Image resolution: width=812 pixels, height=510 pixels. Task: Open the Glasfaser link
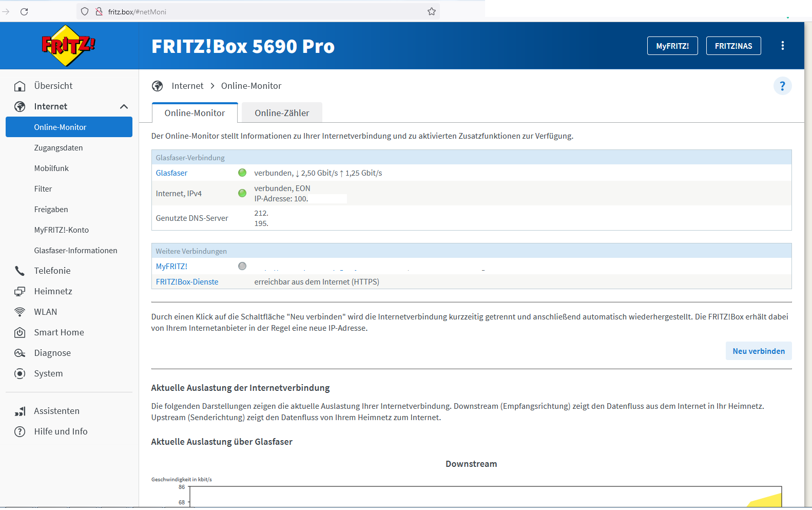pos(171,173)
